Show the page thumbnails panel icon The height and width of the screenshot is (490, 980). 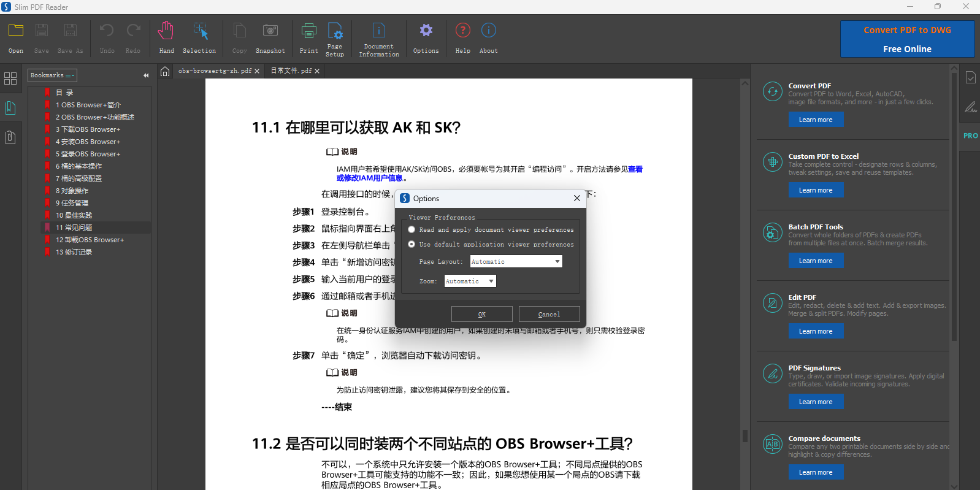(10, 78)
